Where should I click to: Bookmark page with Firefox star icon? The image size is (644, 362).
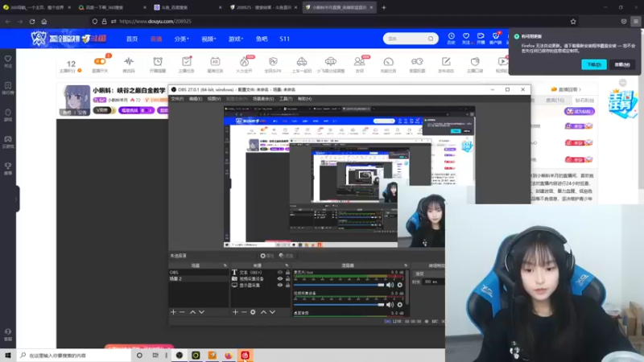click(x=573, y=22)
